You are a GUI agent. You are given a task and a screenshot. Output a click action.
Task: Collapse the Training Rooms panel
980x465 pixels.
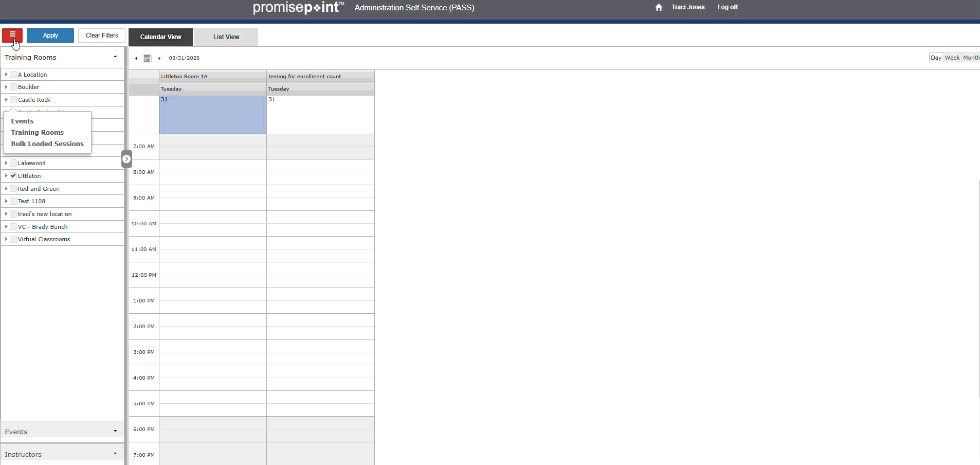(x=115, y=57)
